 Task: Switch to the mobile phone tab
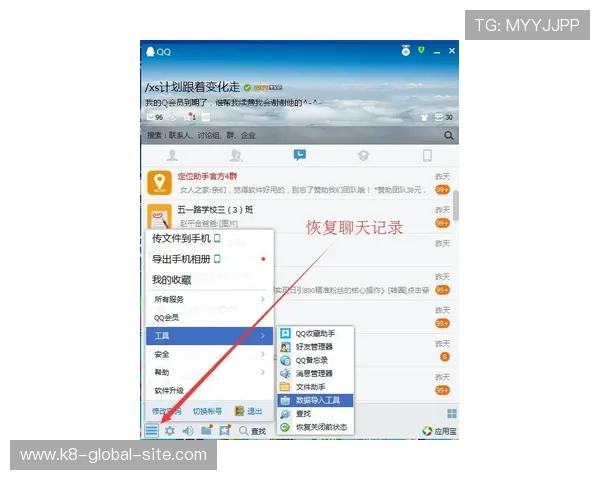(x=427, y=155)
